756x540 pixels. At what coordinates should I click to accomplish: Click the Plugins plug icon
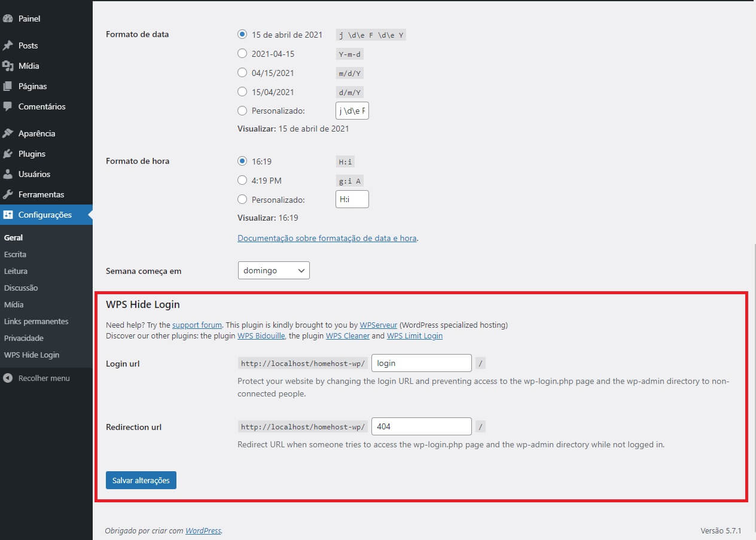pos(8,154)
